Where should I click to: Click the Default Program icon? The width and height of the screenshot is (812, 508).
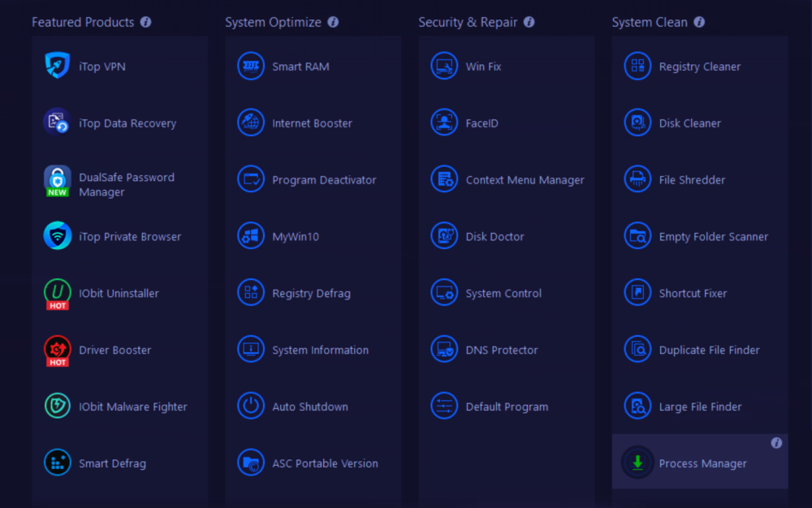[x=444, y=406]
